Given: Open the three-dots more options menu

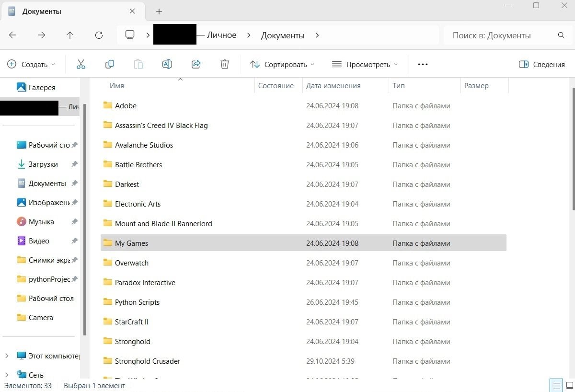Looking at the screenshot, I should (423, 64).
